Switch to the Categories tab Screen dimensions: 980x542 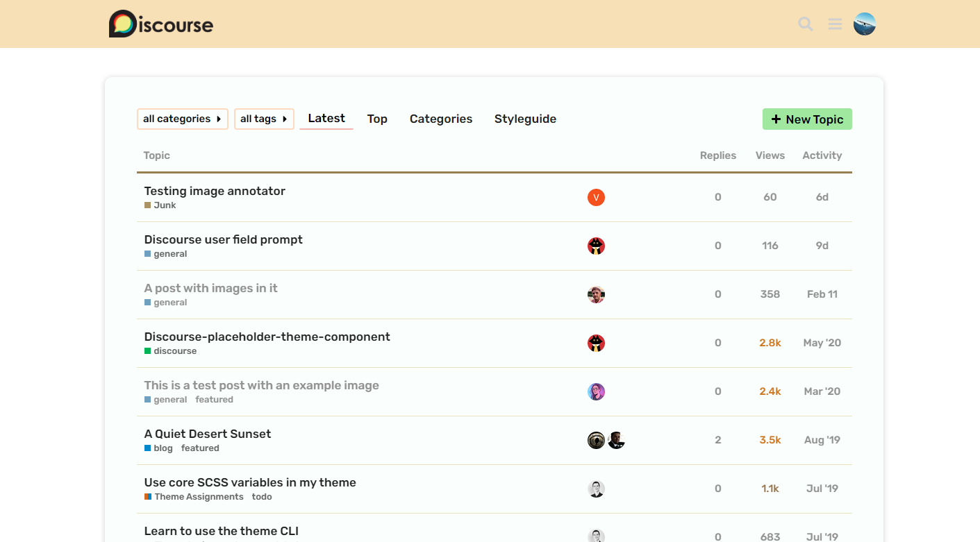pos(441,119)
